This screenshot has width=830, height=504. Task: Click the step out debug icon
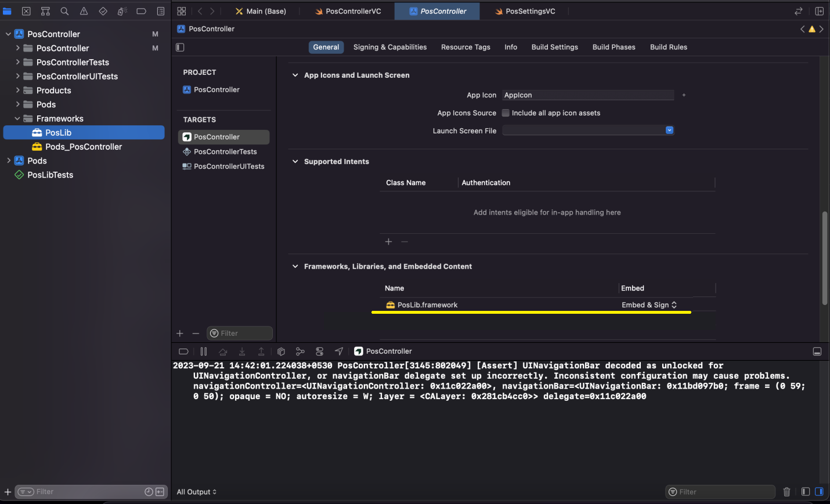pos(261,351)
